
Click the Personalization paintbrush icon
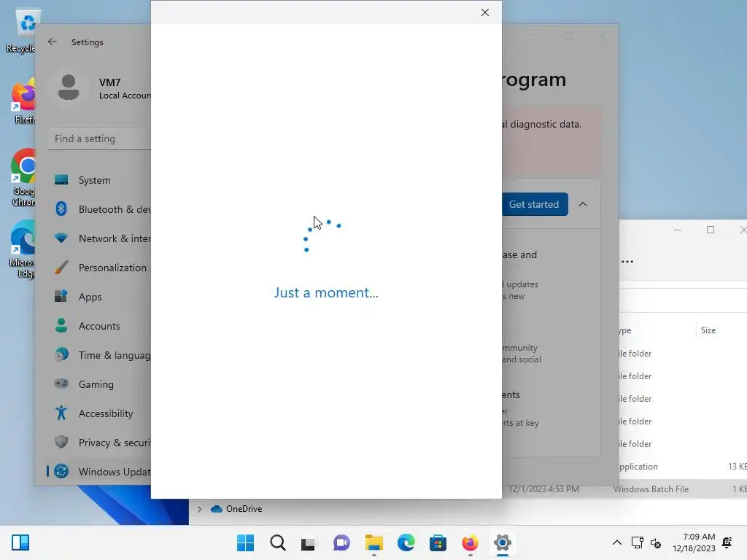pyautogui.click(x=61, y=267)
